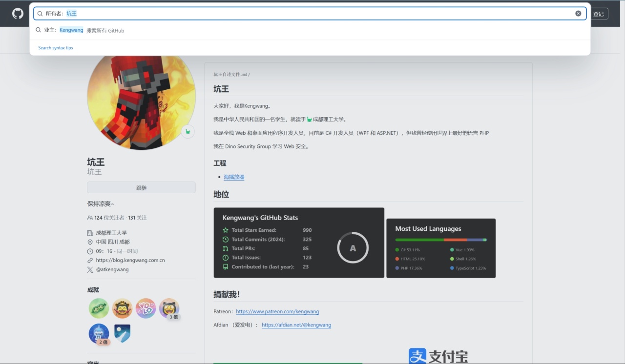Click the 成都理工大学 organization text in the sidebar
Screen dimensions: 625x364
[x=111, y=233]
